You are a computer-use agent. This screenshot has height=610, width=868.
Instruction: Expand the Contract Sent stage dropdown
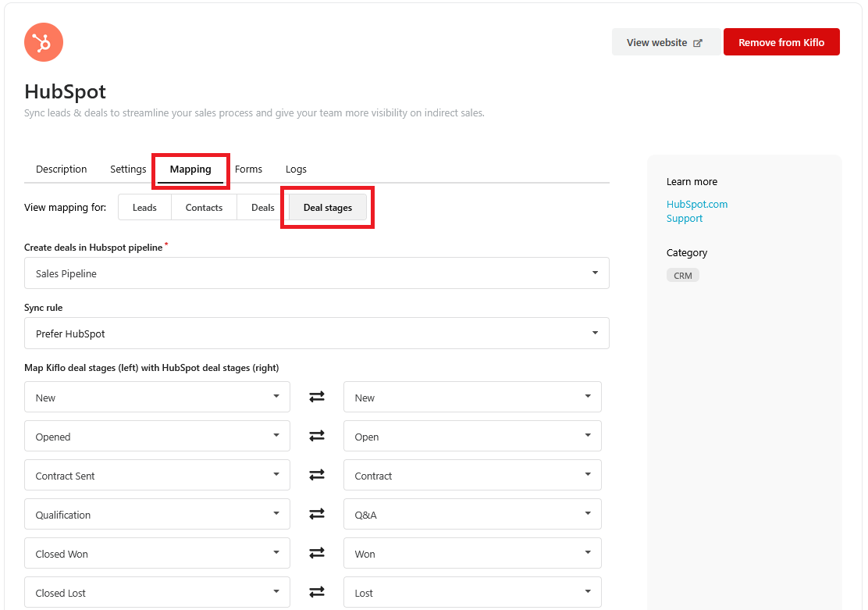point(157,475)
